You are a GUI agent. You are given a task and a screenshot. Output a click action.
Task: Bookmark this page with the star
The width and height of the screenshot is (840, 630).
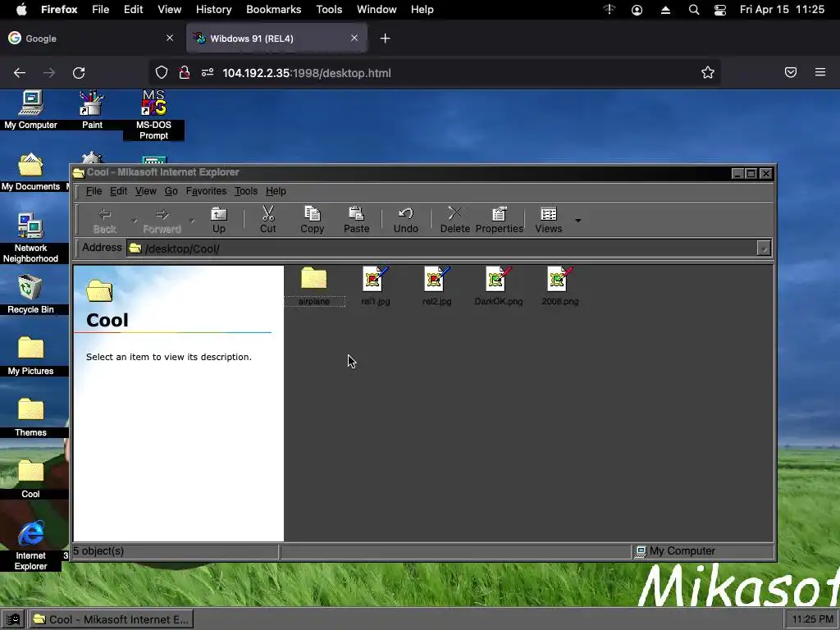coord(708,73)
